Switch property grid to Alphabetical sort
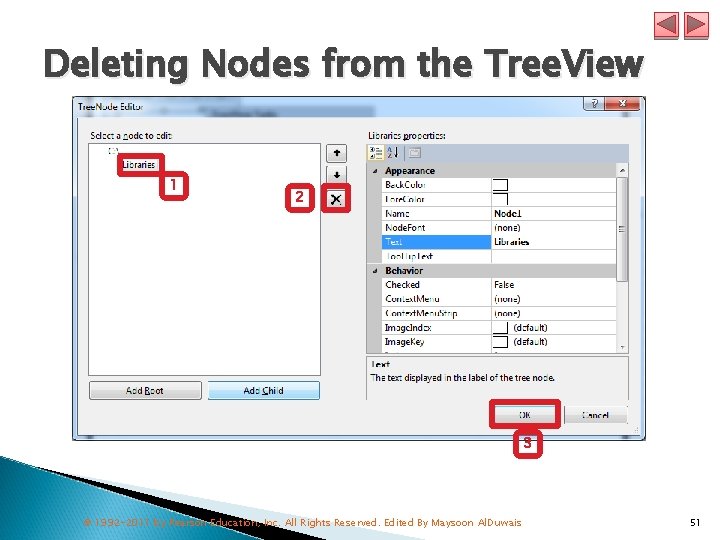 (393, 152)
